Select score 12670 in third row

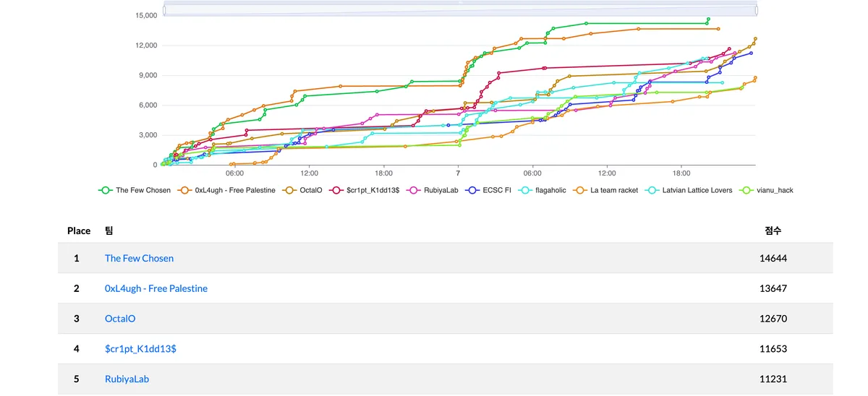point(773,319)
